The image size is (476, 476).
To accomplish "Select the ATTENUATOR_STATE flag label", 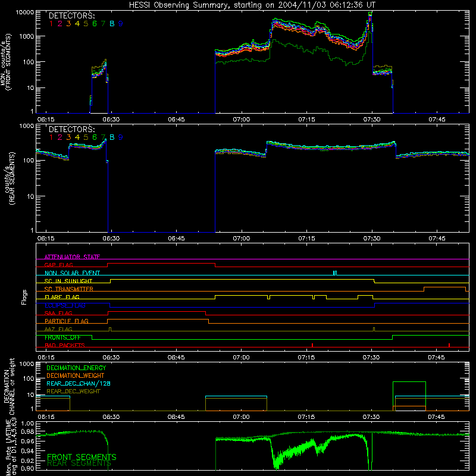I will coord(72,257).
